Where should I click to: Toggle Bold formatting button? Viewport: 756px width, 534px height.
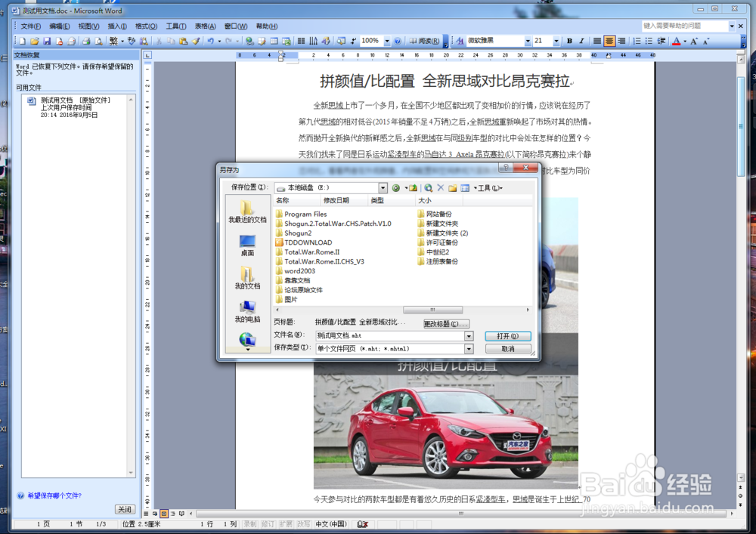tap(569, 42)
